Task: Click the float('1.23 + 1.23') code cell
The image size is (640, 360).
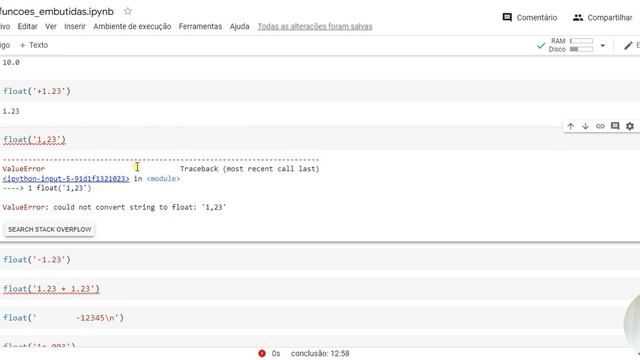Action: point(320,289)
